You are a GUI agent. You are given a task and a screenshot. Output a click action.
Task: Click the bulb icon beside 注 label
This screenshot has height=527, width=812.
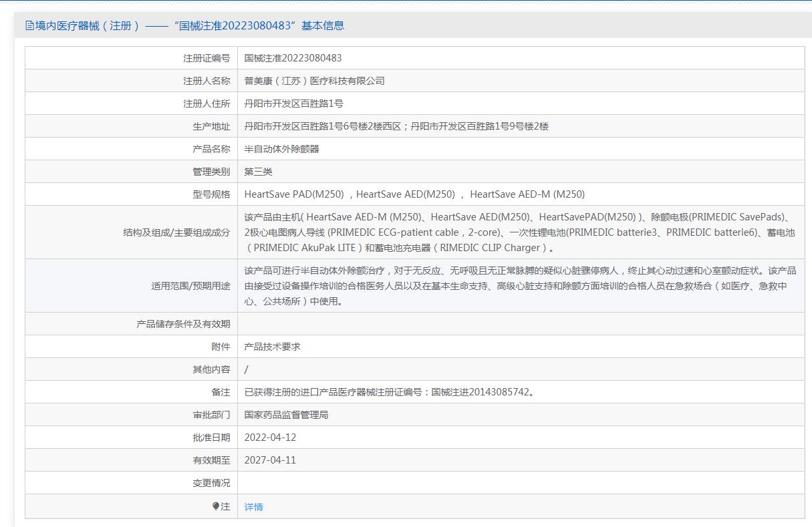coord(216,506)
